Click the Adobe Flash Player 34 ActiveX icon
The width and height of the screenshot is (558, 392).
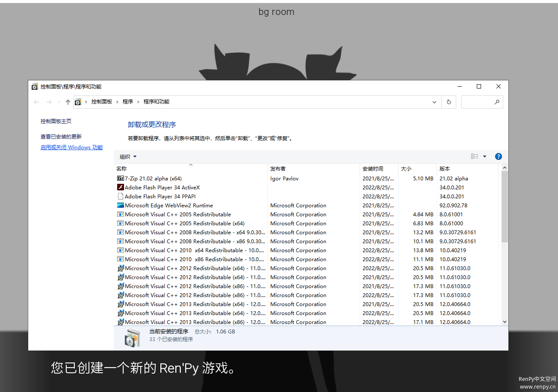click(120, 187)
